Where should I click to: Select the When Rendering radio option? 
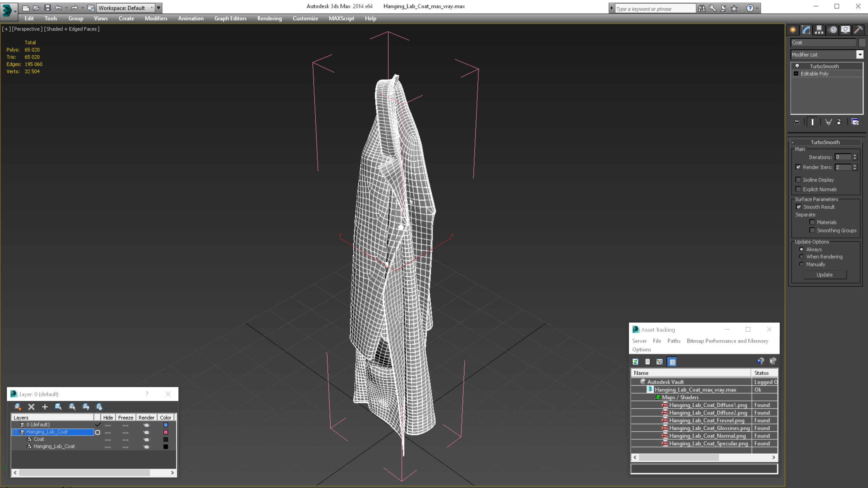801,257
